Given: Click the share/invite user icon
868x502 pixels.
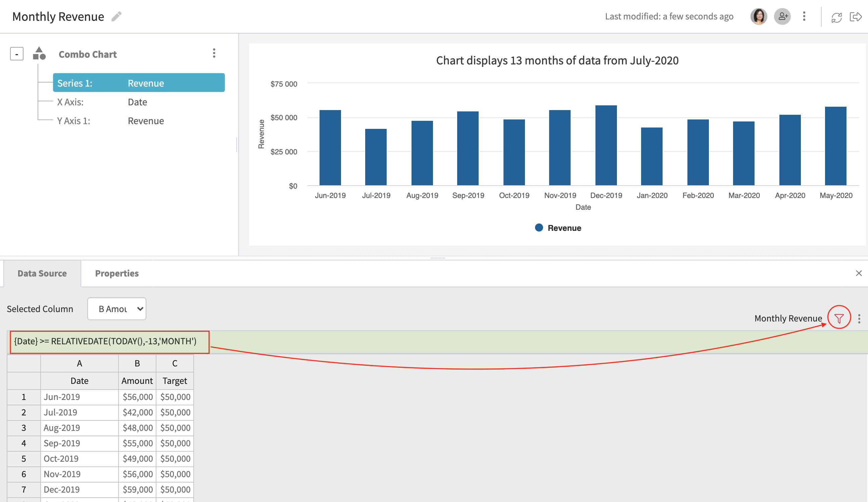Looking at the screenshot, I should tap(783, 16).
